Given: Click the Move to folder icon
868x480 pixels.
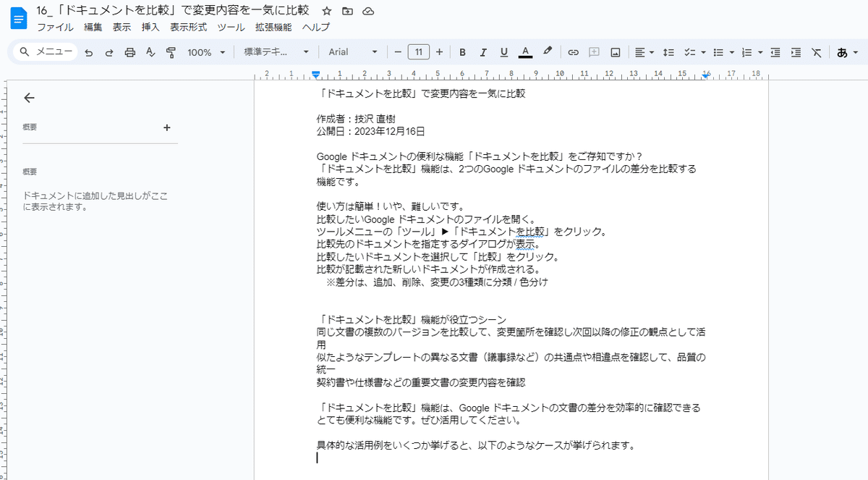Looking at the screenshot, I should (346, 11).
